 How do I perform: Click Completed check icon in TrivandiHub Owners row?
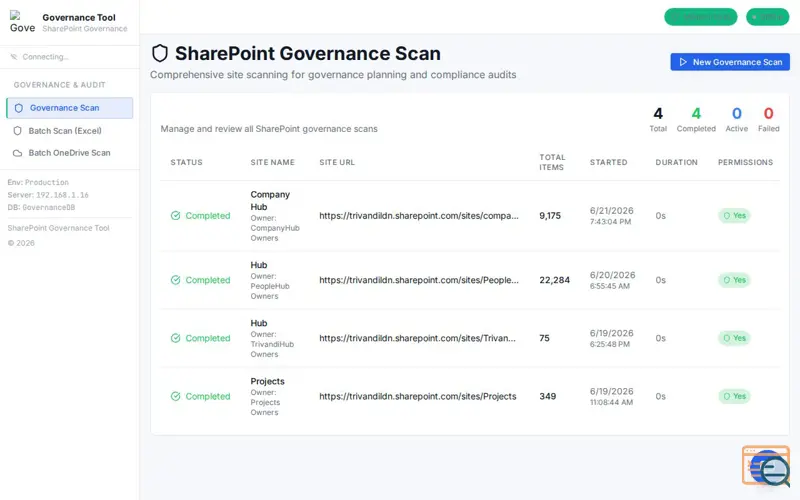pyautogui.click(x=176, y=338)
